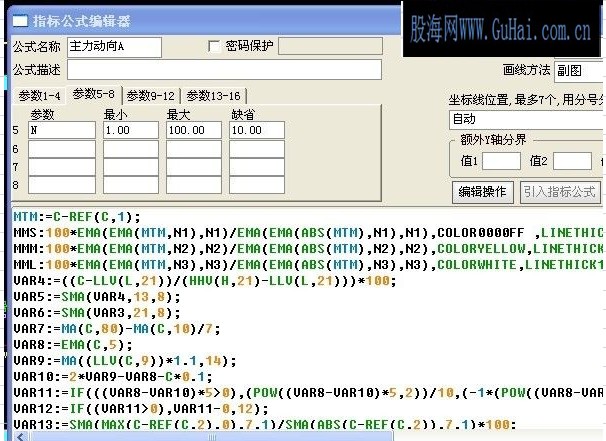Click parameter 5 minimum field 1.00
This screenshot has height=441, width=606.
[x=131, y=130]
